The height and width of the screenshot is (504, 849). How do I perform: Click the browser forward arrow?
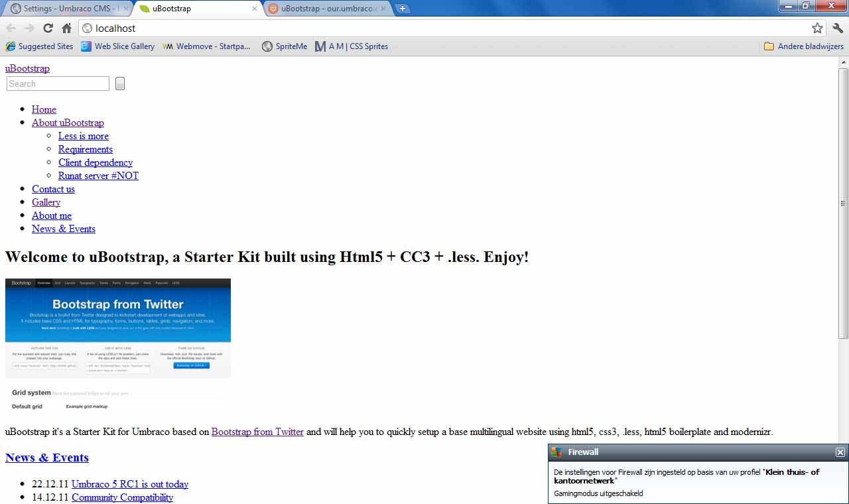click(29, 28)
